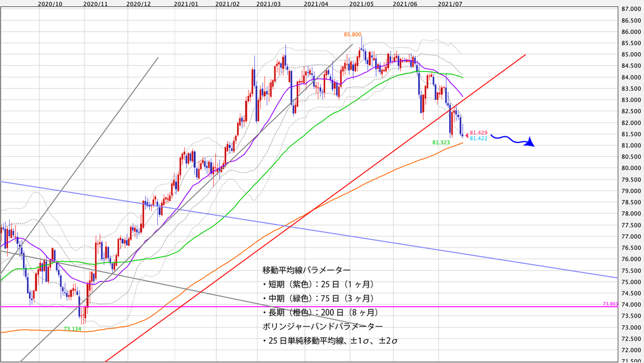Click the 74.000 price axis label

[x=632, y=305]
